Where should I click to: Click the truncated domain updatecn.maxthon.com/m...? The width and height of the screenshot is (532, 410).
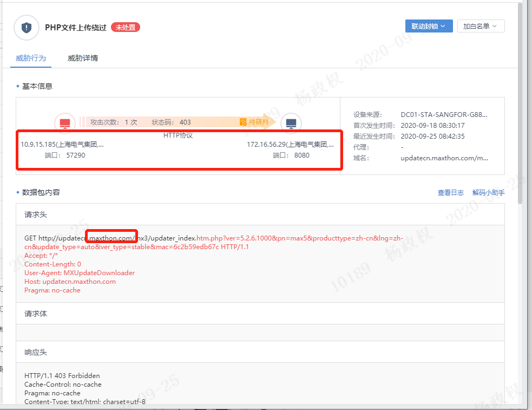(x=444, y=158)
